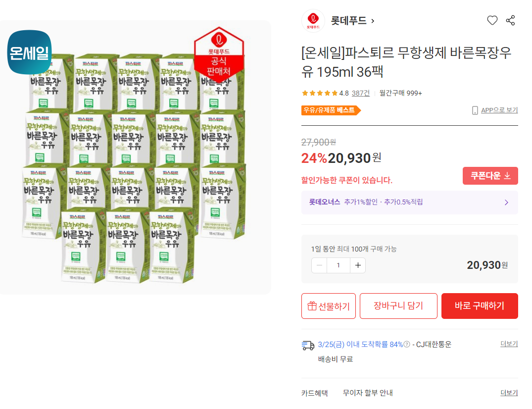Click 바로 구매하기 buy now button

pos(480,306)
